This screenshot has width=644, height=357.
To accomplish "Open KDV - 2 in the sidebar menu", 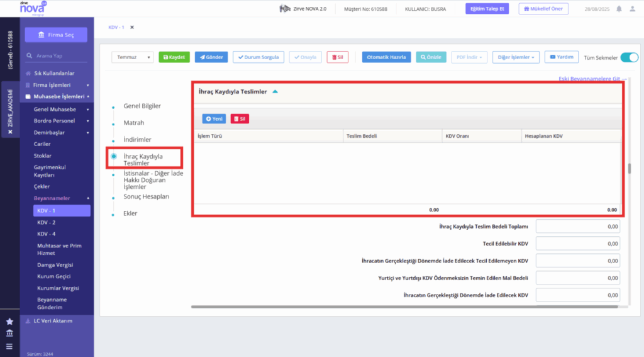I will [x=47, y=222].
